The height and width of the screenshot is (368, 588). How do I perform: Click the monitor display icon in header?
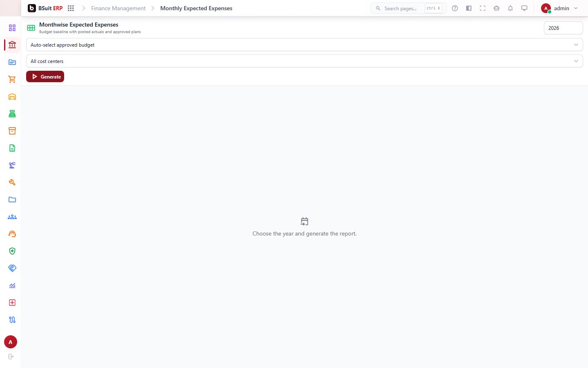524,8
